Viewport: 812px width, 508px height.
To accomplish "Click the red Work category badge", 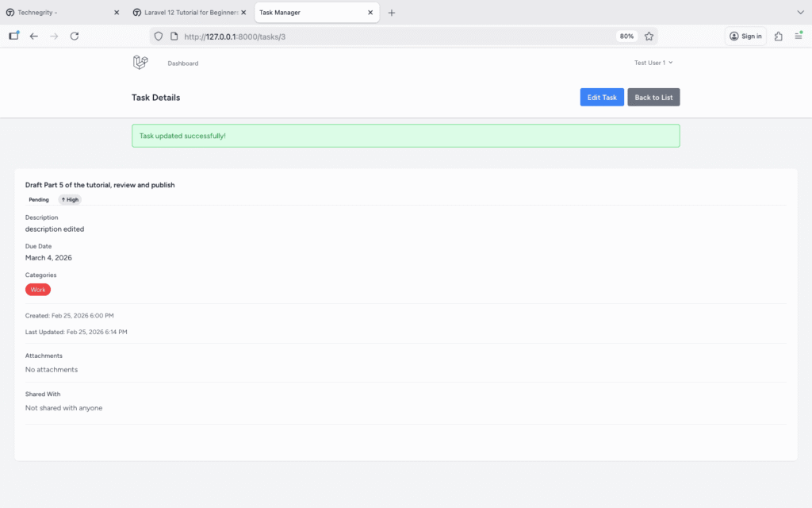I will (38, 290).
